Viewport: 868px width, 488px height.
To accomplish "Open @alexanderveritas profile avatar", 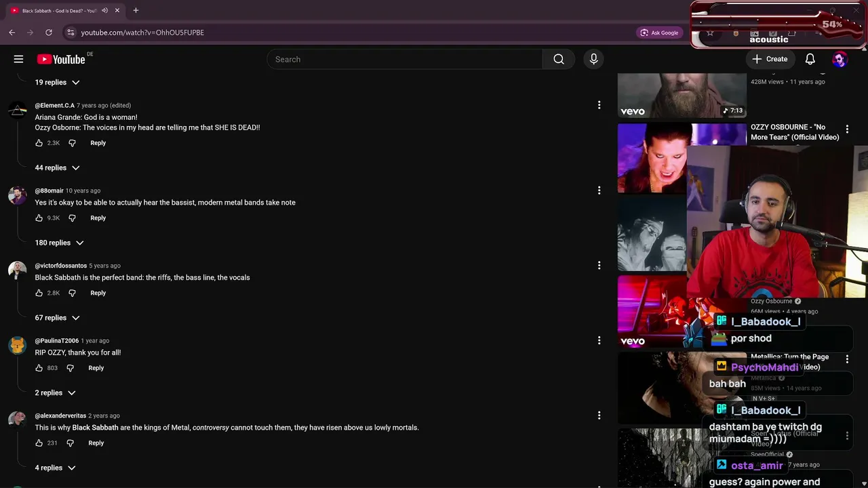I will (17, 421).
